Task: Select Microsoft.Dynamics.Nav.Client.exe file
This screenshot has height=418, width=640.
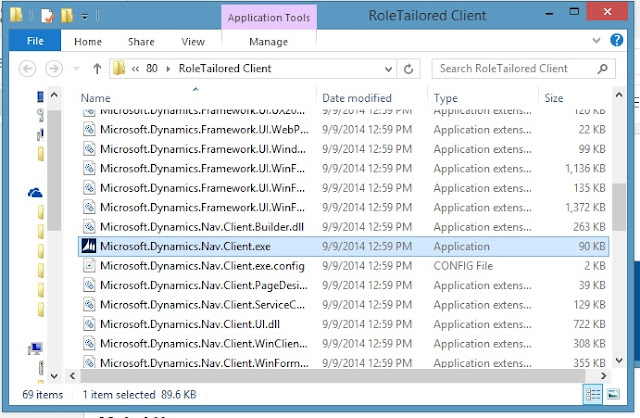Action: (343, 247)
